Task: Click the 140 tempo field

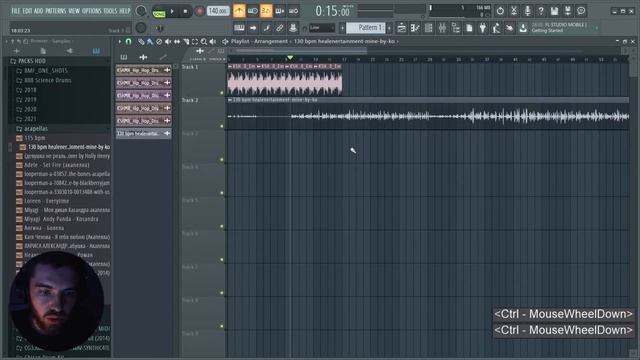Action: point(218,11)
